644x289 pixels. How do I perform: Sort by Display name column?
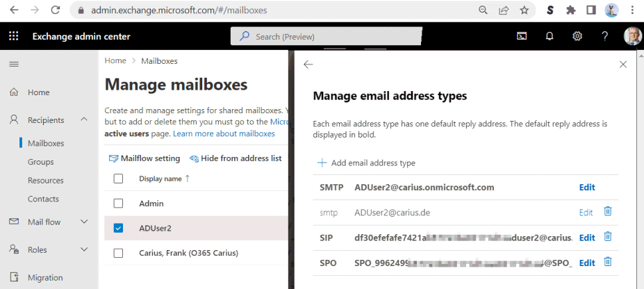click(164, 179)
